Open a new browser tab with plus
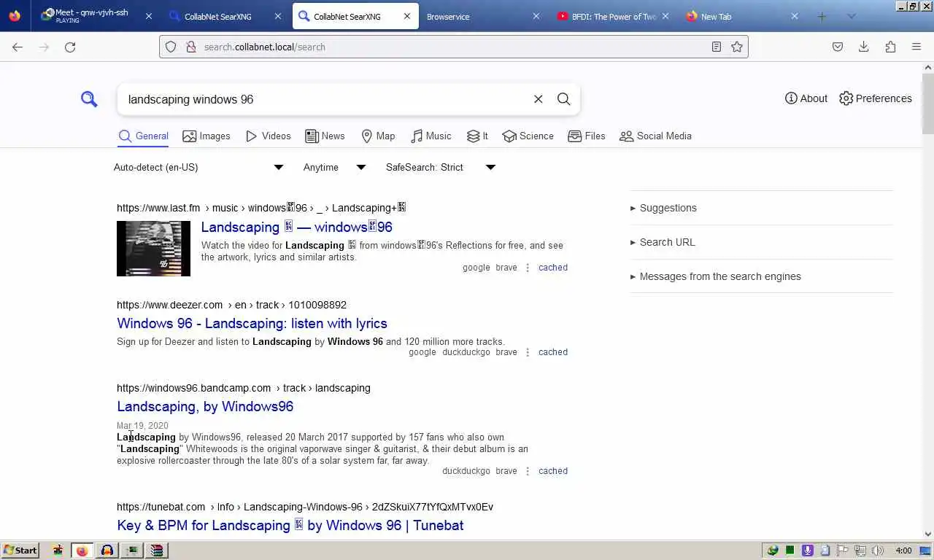 click(822, 16)
